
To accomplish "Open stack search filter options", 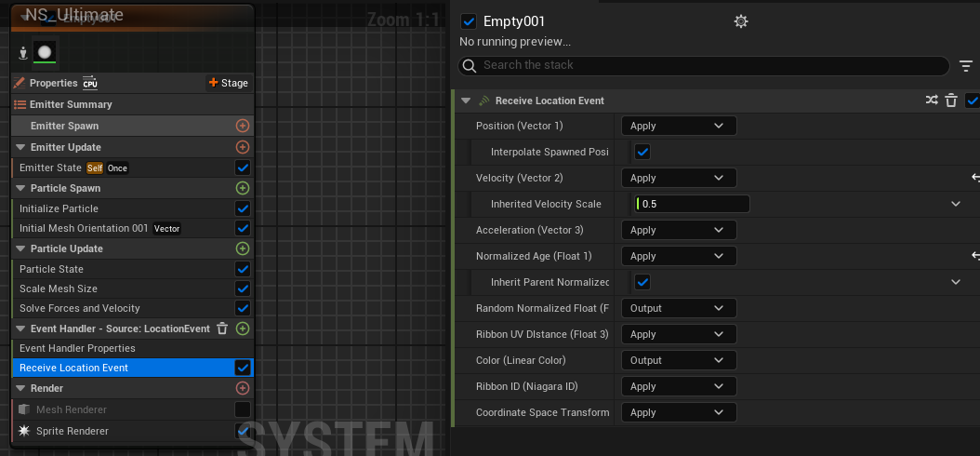I will pos(966,65).
